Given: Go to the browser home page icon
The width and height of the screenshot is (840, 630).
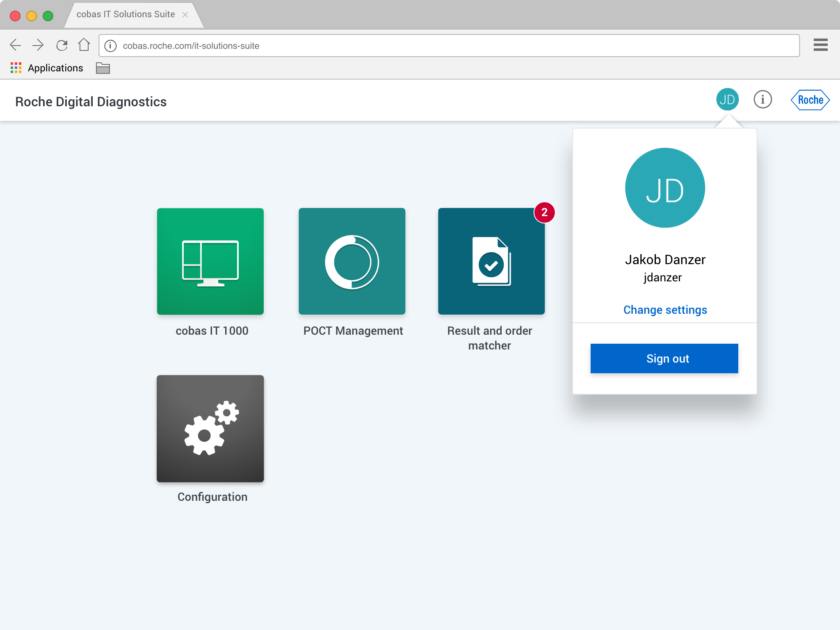Looking at the screenshot, I should point(84,45).
